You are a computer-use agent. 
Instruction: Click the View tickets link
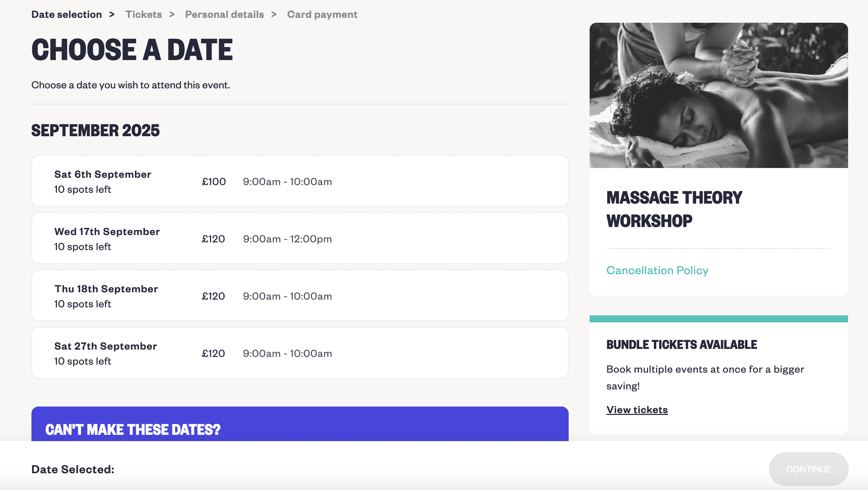click(637, 410)
